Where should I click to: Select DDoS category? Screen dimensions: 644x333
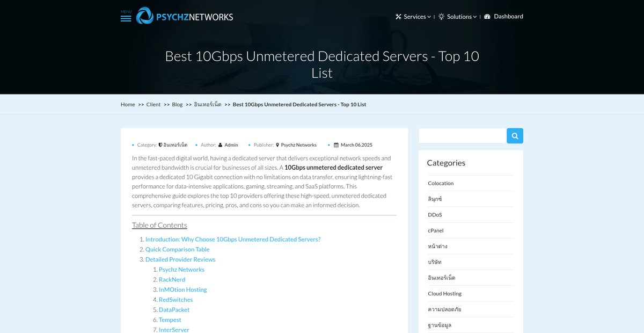(435, 215)
